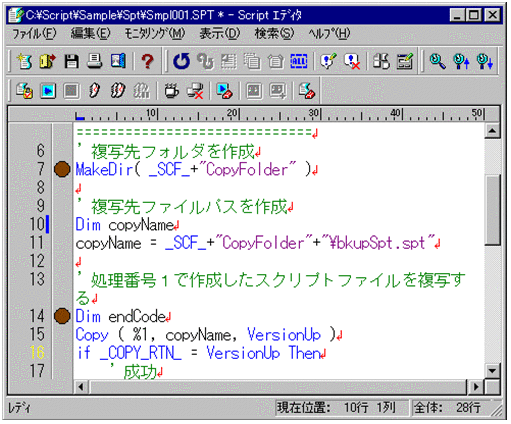Click the document-with-eraser icon at toolbar end
Screen dimensions: 511x424
point(307,91)
